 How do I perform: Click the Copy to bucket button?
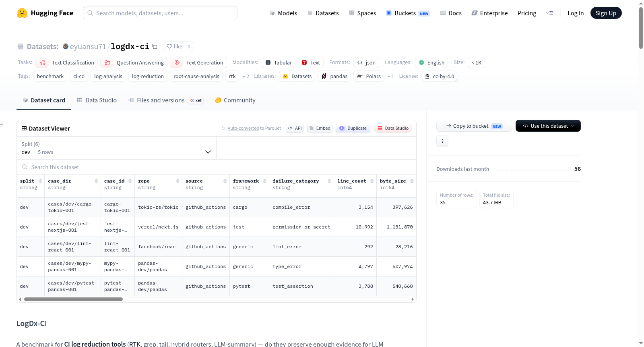click(474, 126)
